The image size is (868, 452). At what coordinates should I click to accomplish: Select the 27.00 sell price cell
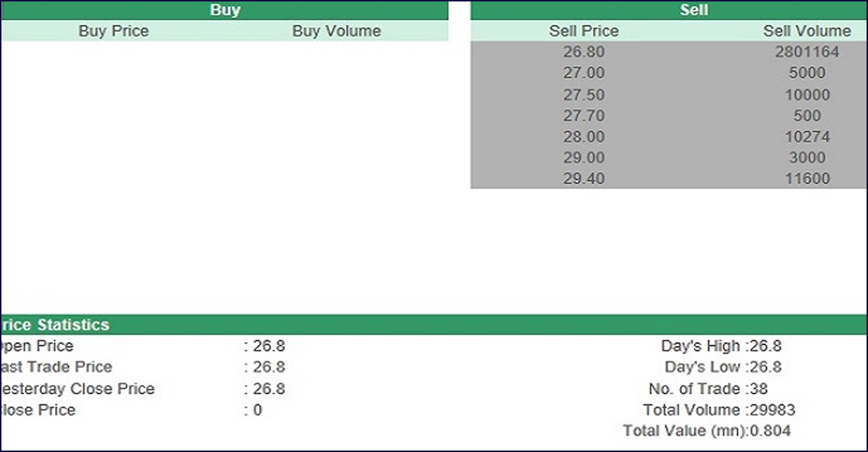pyautogui.click(x=584, y=73)
